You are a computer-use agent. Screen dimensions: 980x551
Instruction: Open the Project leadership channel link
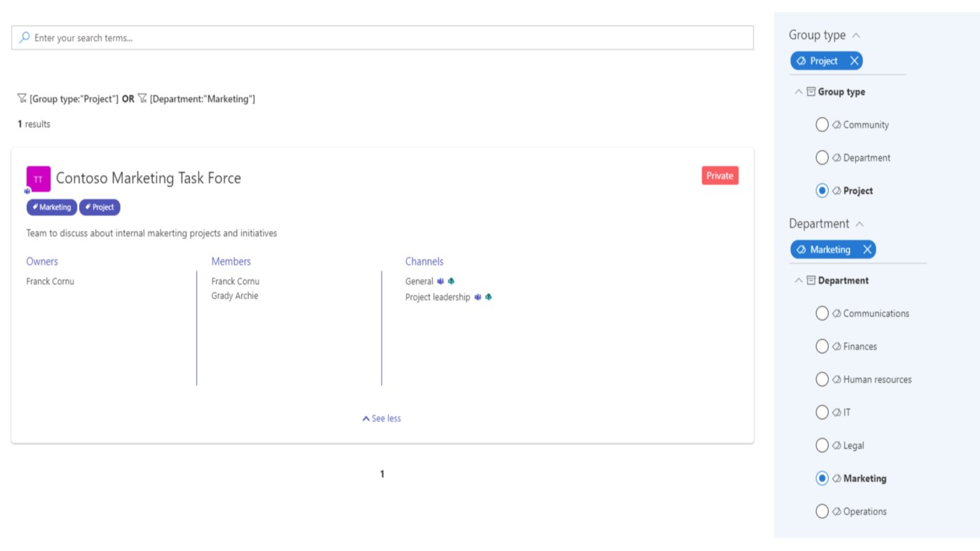438,297
